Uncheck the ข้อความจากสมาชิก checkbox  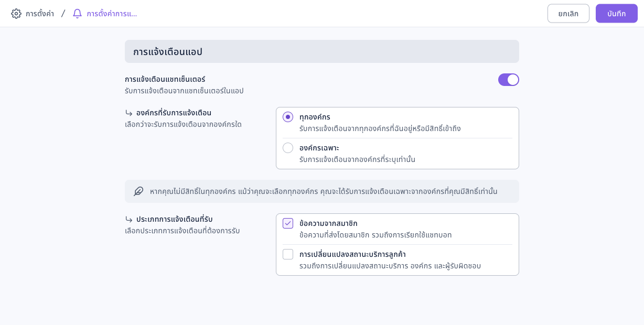[x=288, y=223]
